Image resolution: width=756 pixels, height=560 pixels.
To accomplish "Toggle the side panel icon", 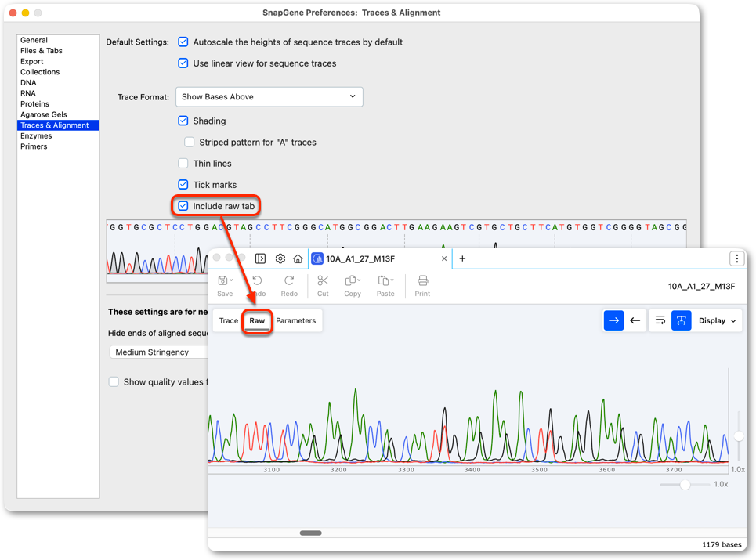I will click(x=260, y=258).
